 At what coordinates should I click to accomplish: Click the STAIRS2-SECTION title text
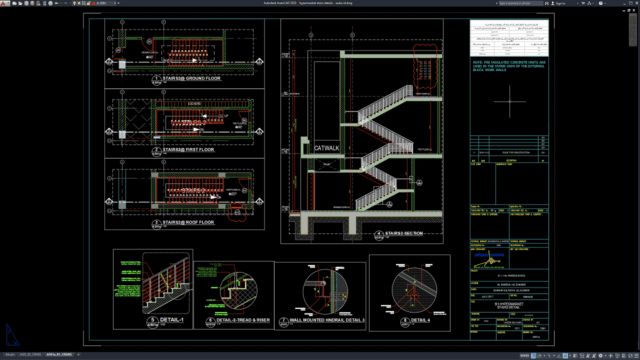click(x=404, y=233)
